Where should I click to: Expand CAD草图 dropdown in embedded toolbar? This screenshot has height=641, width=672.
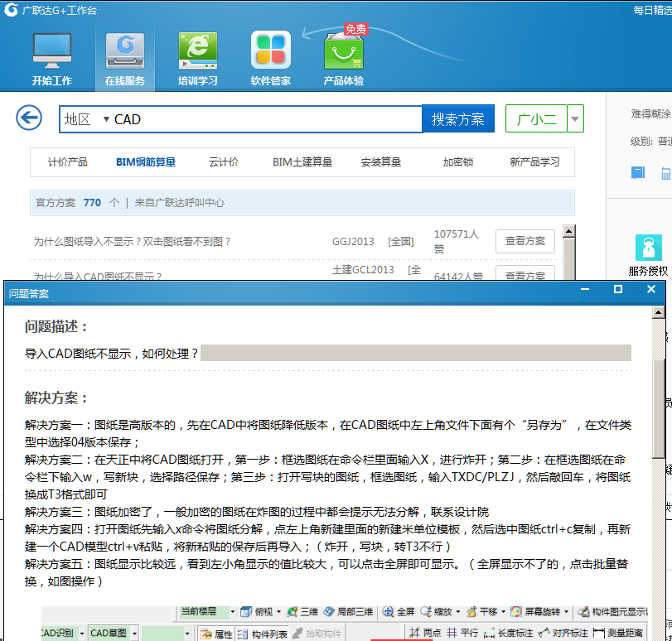click(134, 633)
